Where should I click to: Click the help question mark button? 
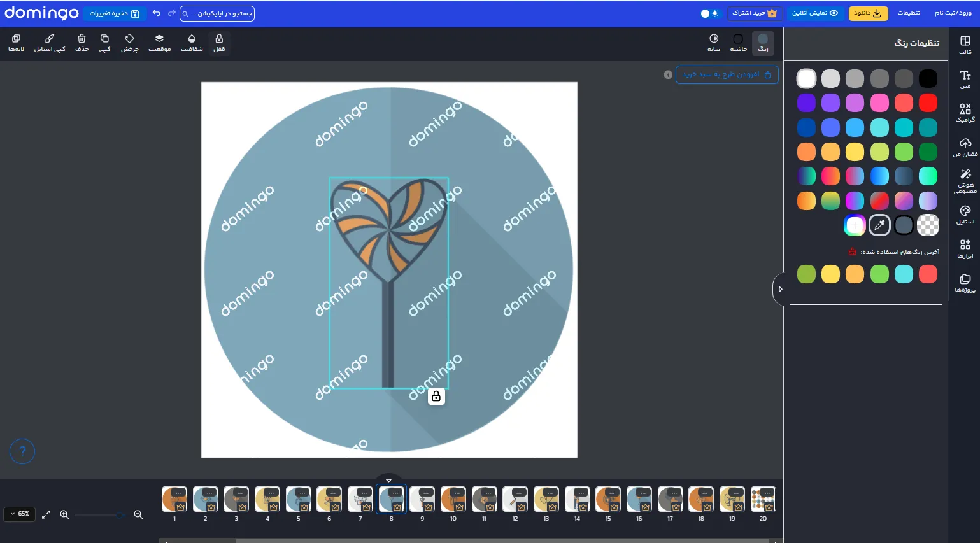pyautogui.click(x=22, y=451)
